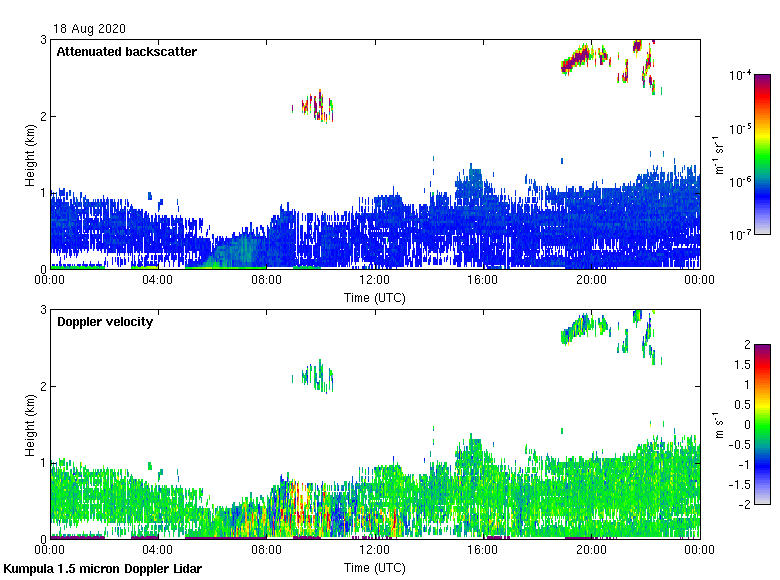Screen dimensions: 780x580
Task: Click the Attenuated backscatter panel title
Action: (126, 52)
